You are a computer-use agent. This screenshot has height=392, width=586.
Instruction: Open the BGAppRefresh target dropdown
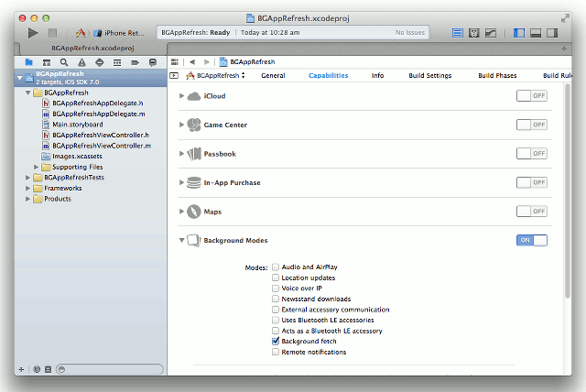coord(217,76)
